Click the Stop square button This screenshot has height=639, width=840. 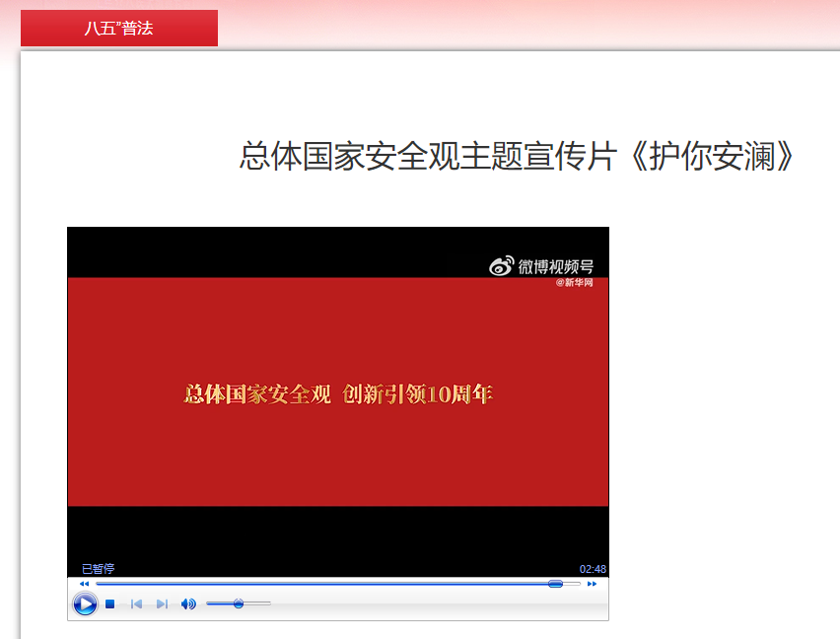(x=110, y=603)
